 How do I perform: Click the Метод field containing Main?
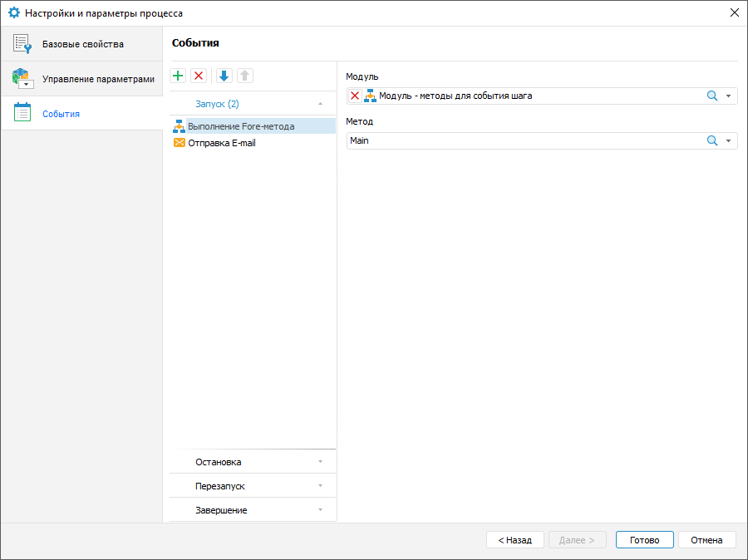click(524, 141)
